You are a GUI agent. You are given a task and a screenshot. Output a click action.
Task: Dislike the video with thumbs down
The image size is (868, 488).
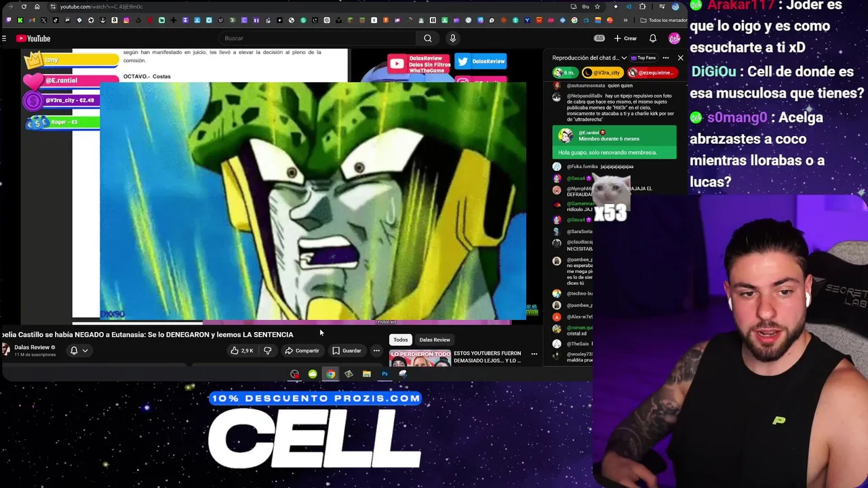coord(267,350)
